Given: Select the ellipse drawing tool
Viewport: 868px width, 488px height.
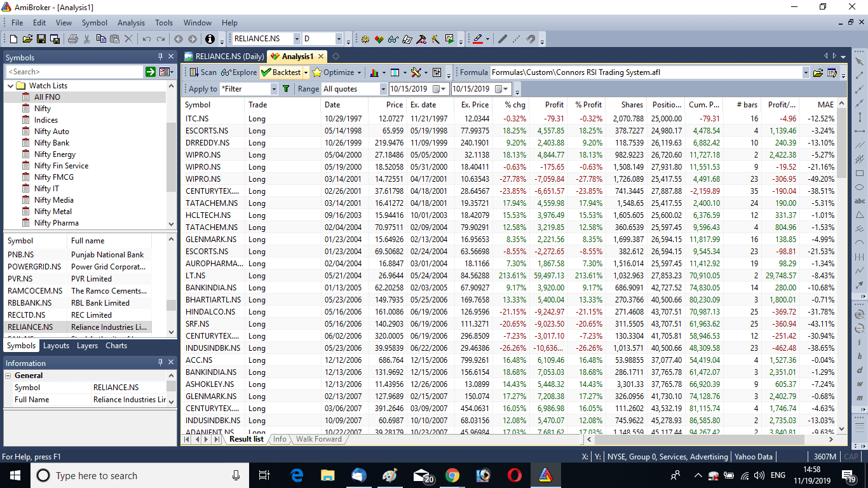Looking at the screenshot, I should pyautogui.click(x=860, y=187).
